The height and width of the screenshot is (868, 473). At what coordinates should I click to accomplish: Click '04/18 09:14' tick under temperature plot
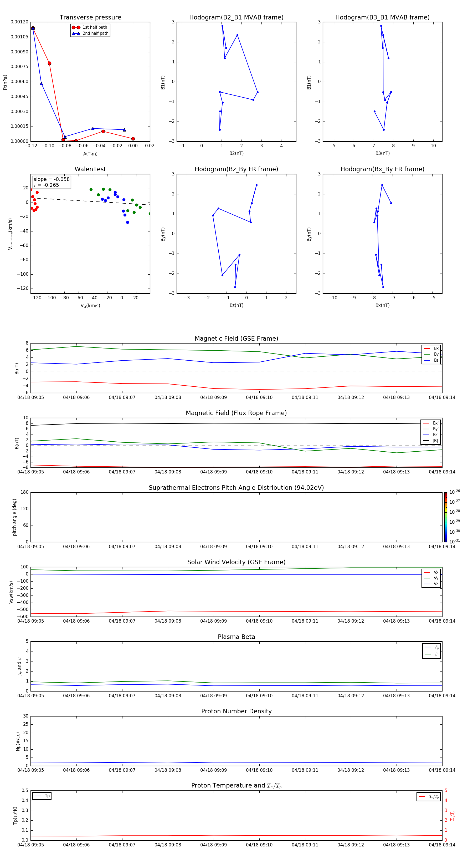click(442, 845)
